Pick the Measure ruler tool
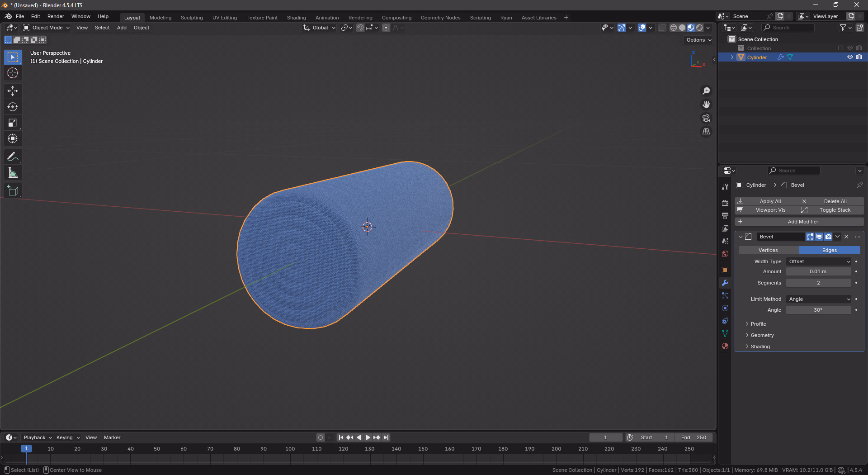Viewport: 868px width, 475px height. tap(13, 173)
